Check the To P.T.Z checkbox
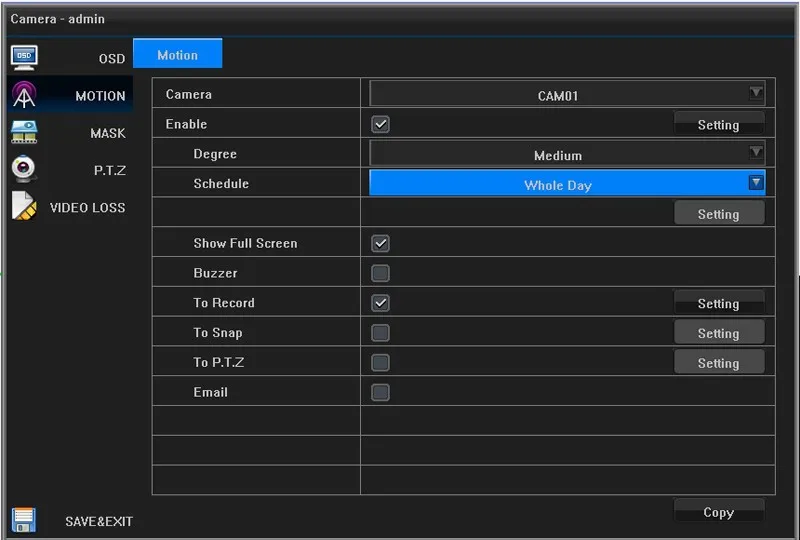Screen dimensions: 800x540 [x=380, y=362]
